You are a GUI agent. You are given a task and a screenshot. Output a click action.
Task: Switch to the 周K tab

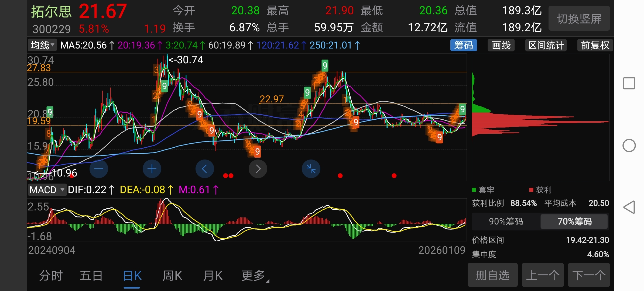172,276
